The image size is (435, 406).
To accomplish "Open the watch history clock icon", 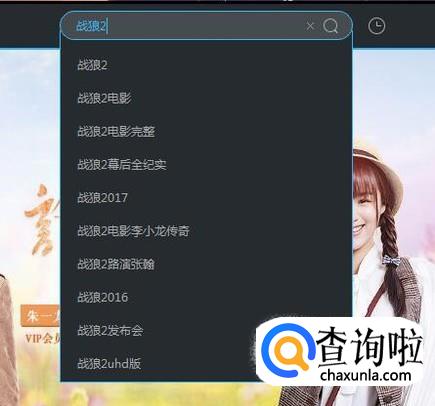I will tap(377, 26).
